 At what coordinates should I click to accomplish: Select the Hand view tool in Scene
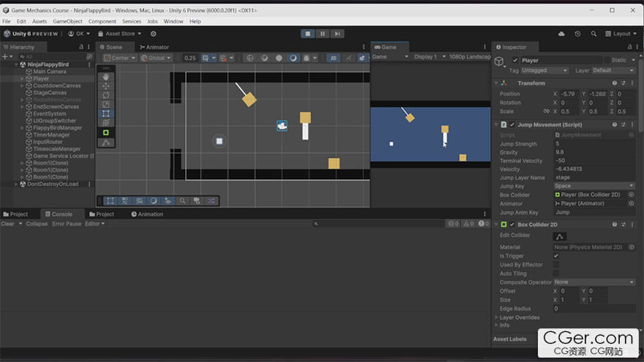(106, 77)
